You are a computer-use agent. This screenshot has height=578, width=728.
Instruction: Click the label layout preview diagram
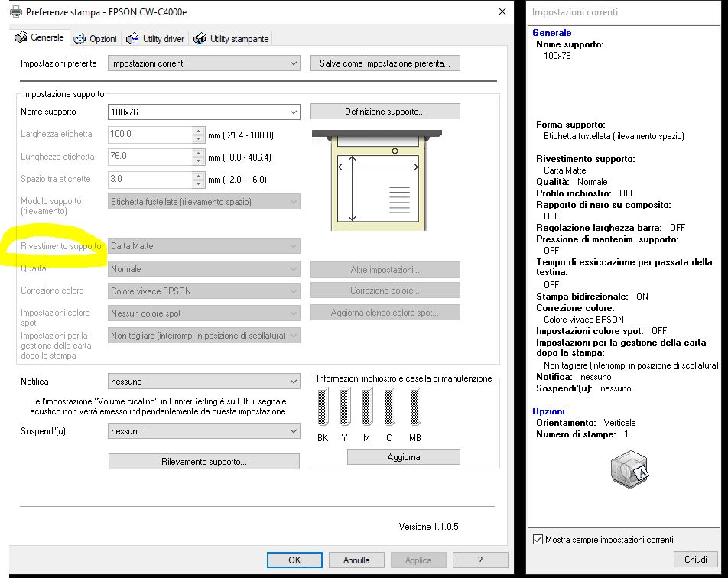379,180
